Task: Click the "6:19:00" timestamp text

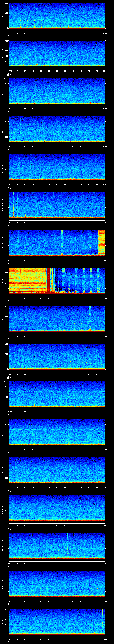Action: pyautogui.click(x=9, y=223)
